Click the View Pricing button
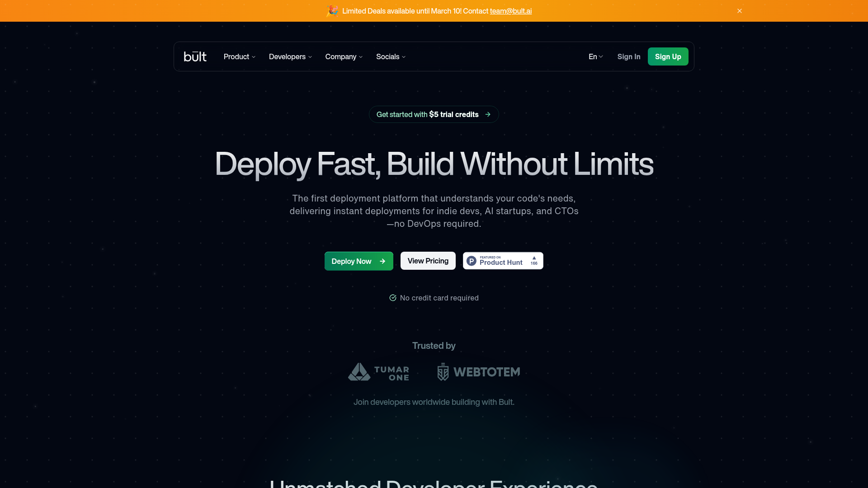This screenshot has height=488, width=868. tap(428, 261)
